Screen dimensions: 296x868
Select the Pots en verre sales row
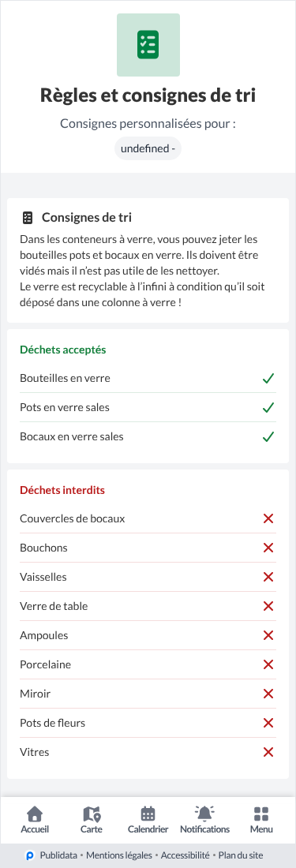(148, 407)
